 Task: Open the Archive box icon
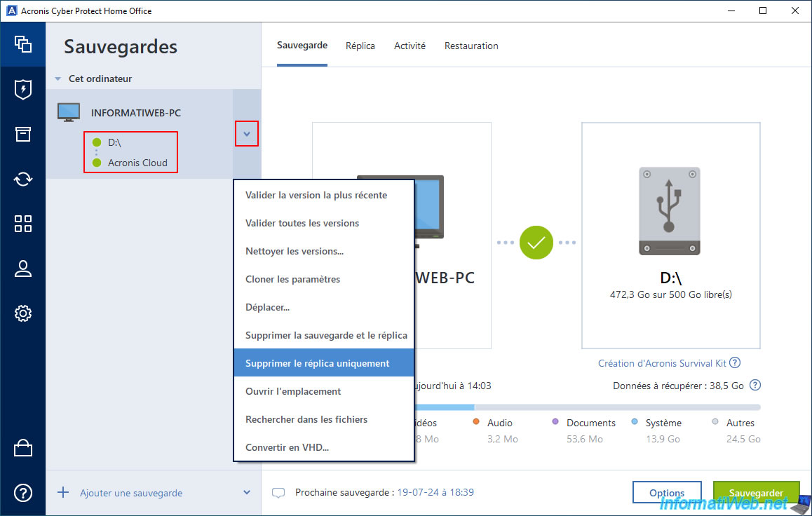click(22, 134)
